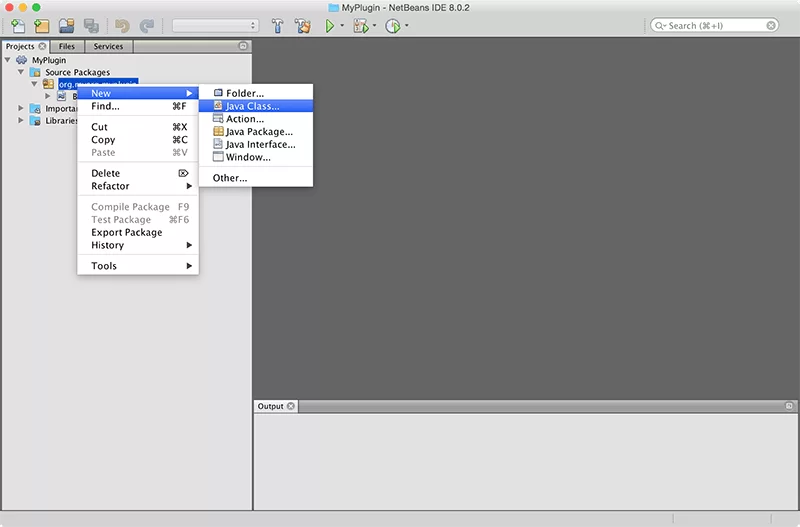Close the Projects tab
Screen dimensions: 800x527
click(x=42, y=46)
